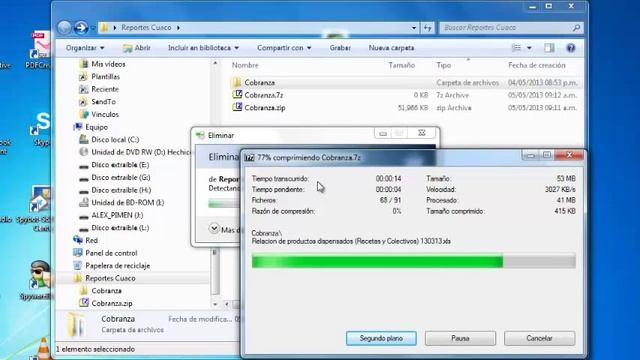
Task: Click the navigation pane scroll-down arrow
Action: click(215, 304)
